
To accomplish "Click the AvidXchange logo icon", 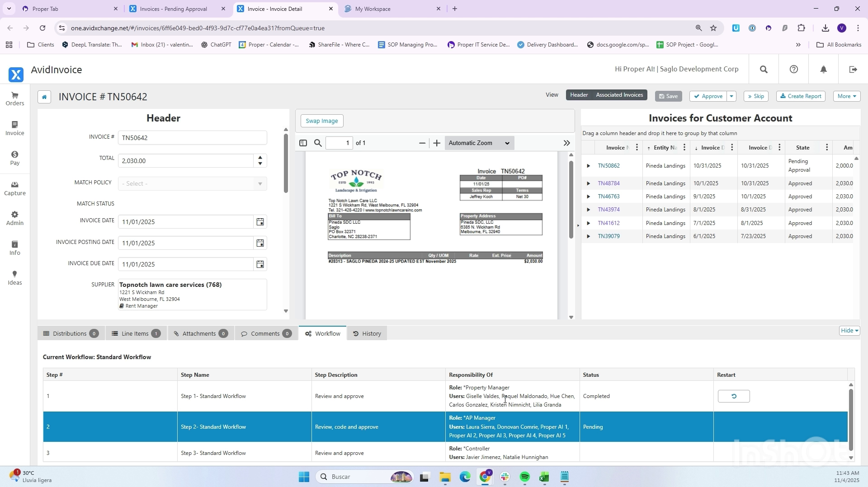I will 16,74.
